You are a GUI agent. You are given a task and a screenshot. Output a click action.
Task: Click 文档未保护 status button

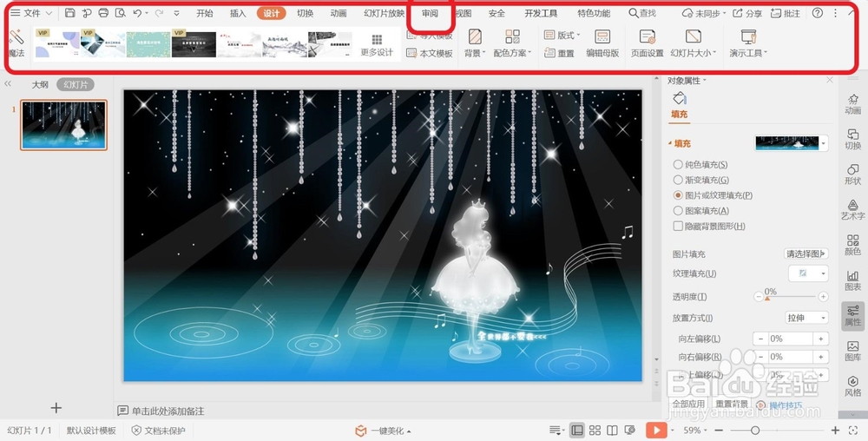[158, 431]
